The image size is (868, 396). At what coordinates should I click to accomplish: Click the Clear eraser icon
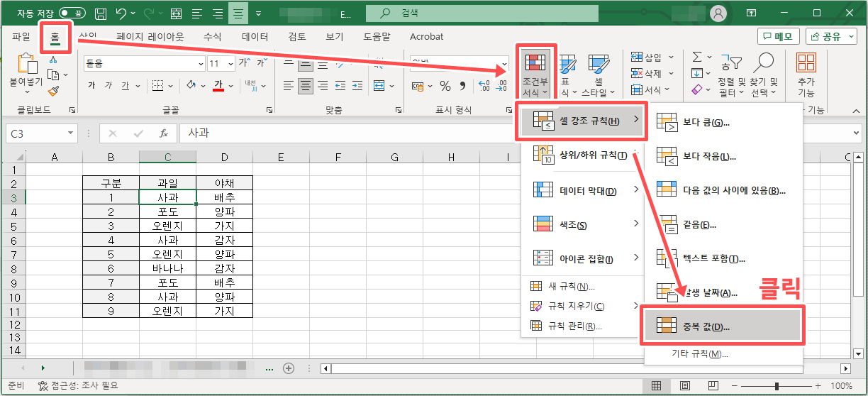tap(697, 90)
